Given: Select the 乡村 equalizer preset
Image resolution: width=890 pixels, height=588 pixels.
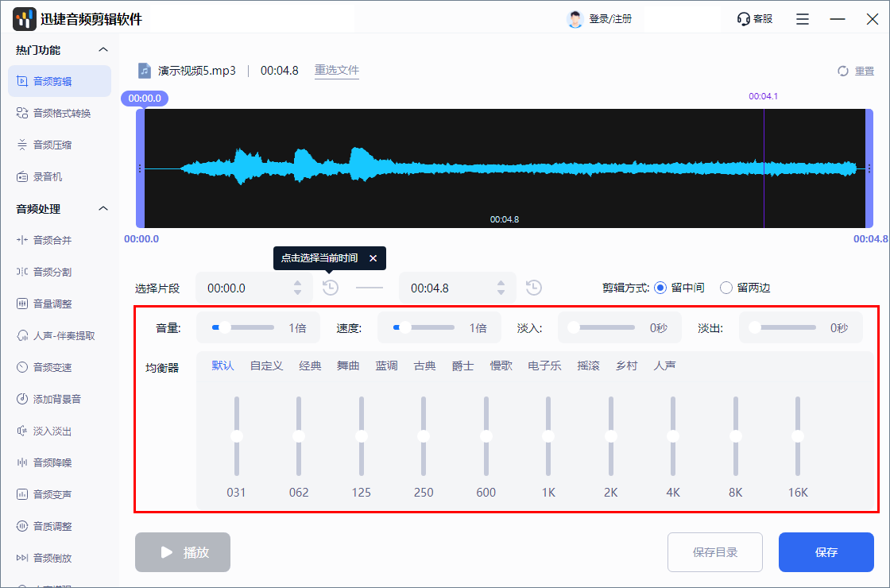Looking at the screenshot, I should pos(626,366).
